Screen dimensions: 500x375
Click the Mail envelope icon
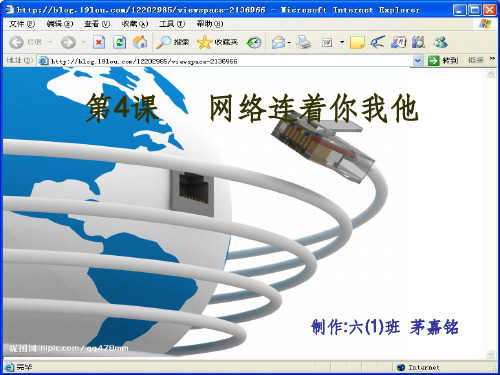(279, 42)
